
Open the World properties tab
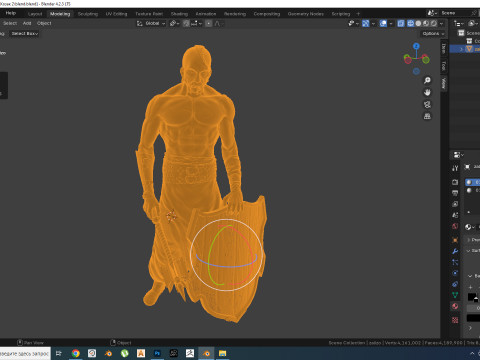click(455, 226)
